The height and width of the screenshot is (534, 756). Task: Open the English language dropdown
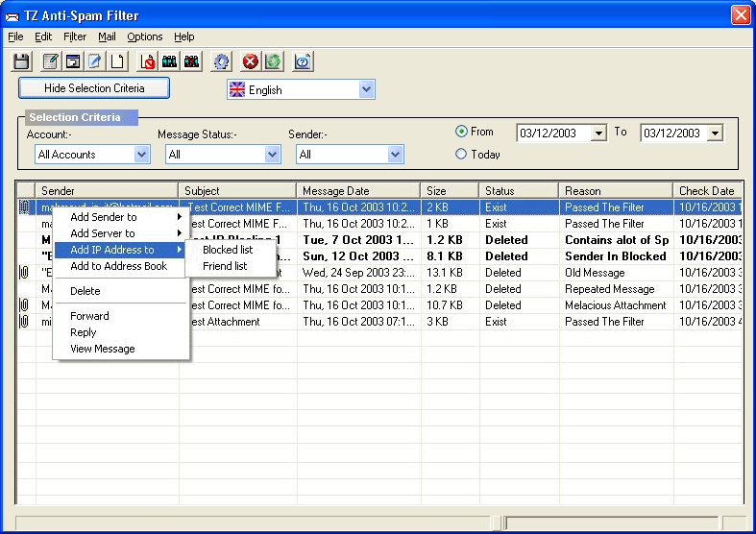click(366, 89)
